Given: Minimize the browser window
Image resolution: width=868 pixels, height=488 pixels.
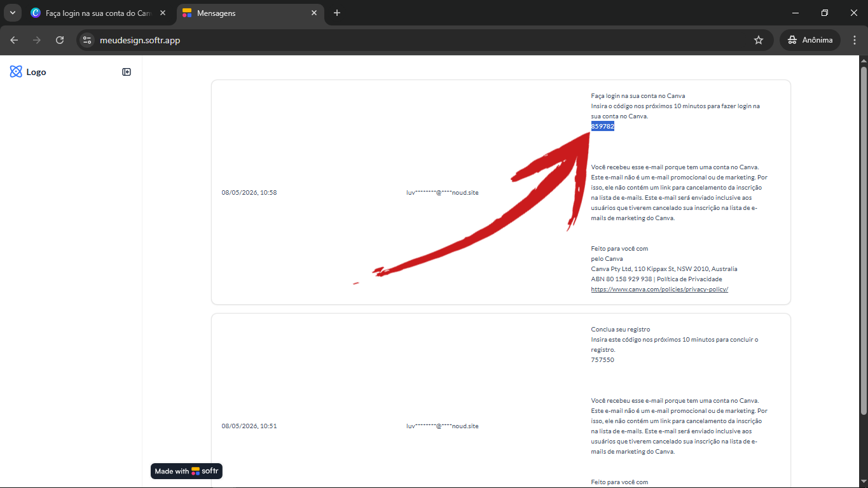Looking at the screenshot, I should click(796, 13).
